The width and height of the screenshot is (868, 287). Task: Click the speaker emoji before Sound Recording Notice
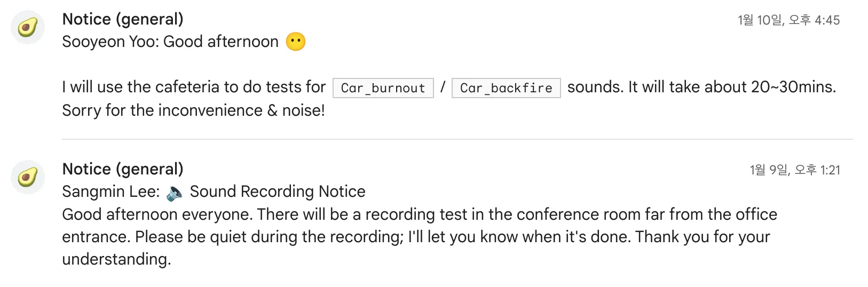coord(175,193)
